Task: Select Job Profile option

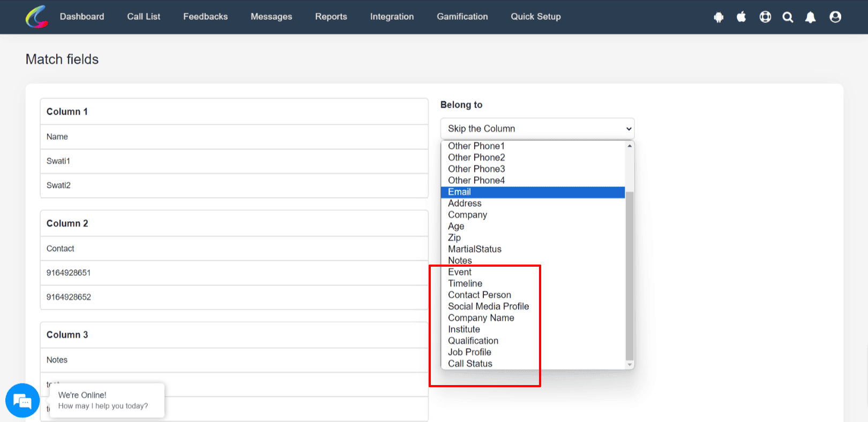Action: point(533,352)
